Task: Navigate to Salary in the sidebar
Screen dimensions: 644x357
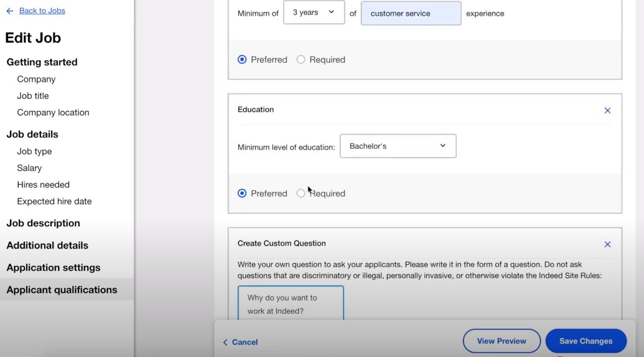Action: [x=29, y=168]
